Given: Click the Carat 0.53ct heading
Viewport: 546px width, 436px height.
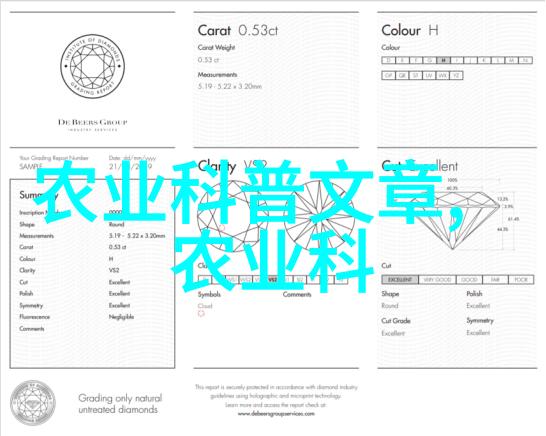Looking at the screenshot, I should (x=238, y=31).
